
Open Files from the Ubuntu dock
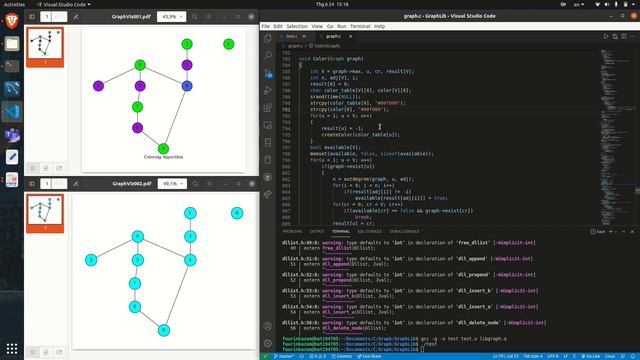click(12, 43)
